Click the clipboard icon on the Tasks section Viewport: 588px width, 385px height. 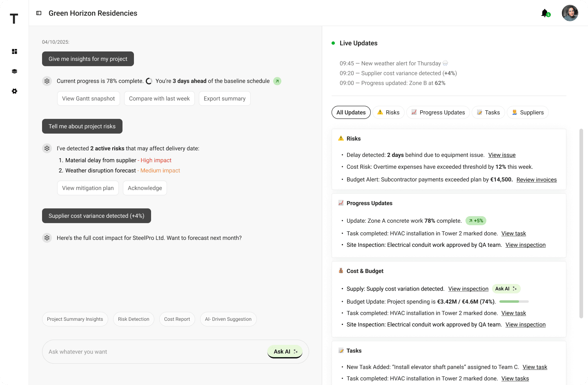pos(340,350)
